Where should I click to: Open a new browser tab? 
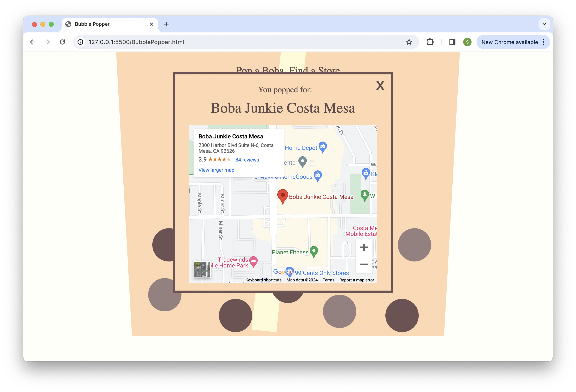pos(166,24)
